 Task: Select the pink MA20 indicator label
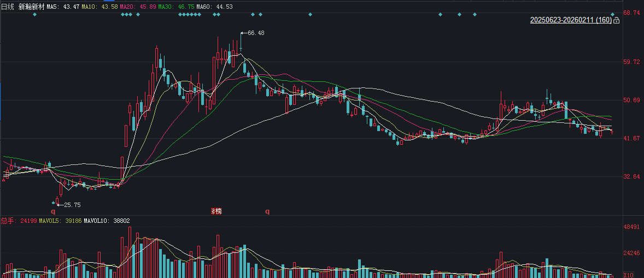click(136, 7)
